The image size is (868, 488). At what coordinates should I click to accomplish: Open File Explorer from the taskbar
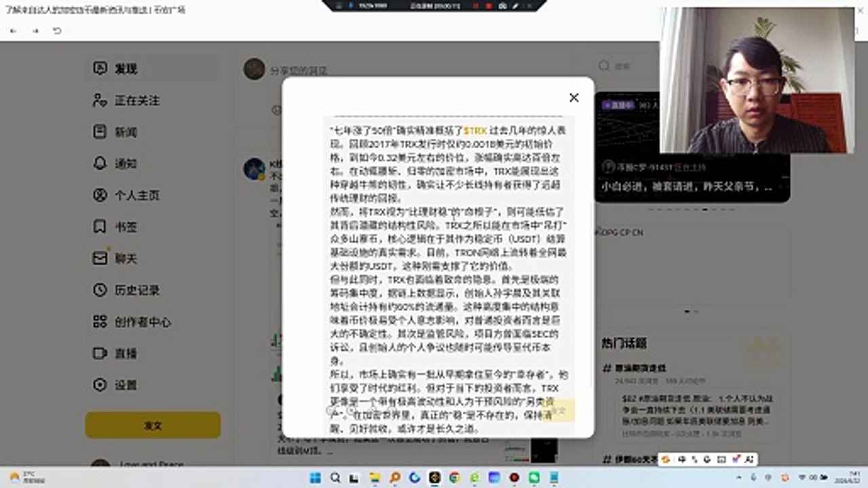[376, 478]
